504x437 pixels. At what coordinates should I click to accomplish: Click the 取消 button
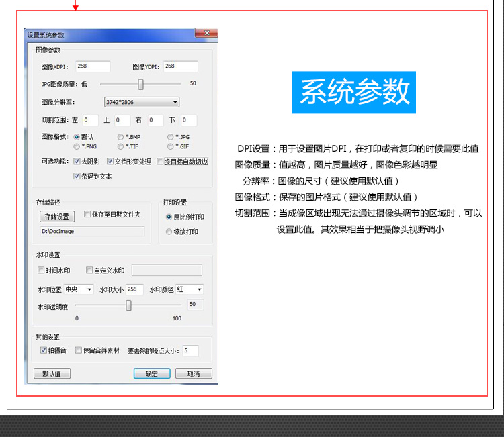(194, 374)
